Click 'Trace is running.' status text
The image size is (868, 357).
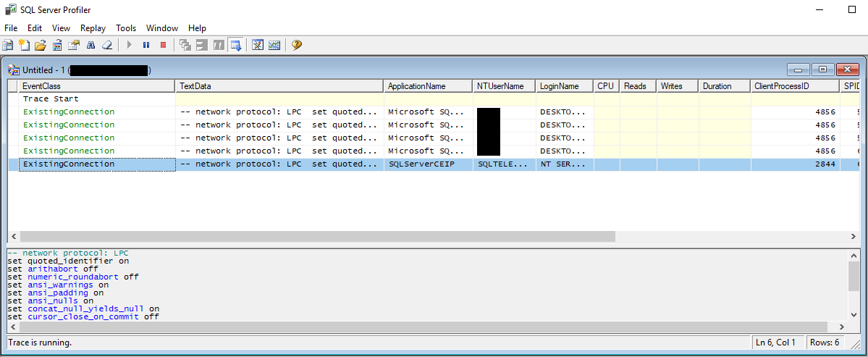coord(40,343)
